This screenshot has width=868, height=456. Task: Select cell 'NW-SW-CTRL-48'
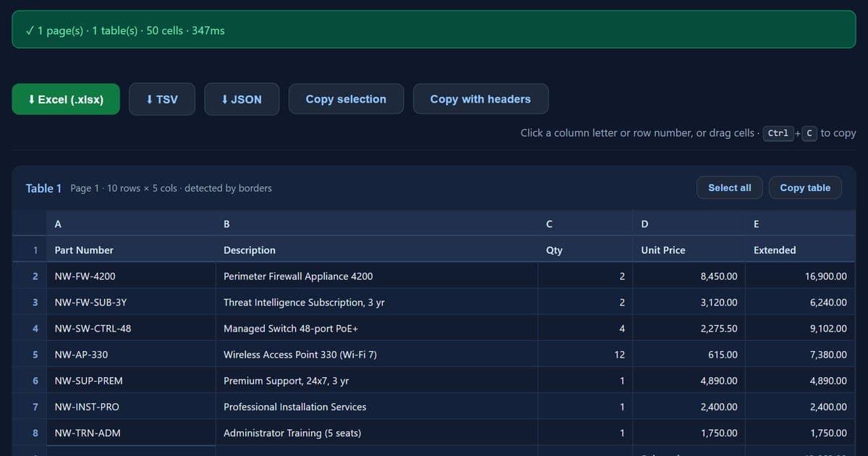click(x=132, y=328)
